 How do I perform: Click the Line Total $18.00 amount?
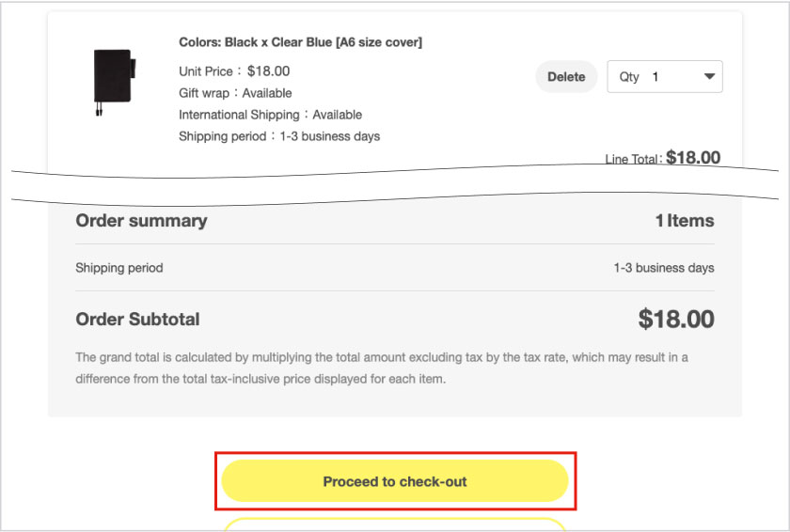point(692,158)
